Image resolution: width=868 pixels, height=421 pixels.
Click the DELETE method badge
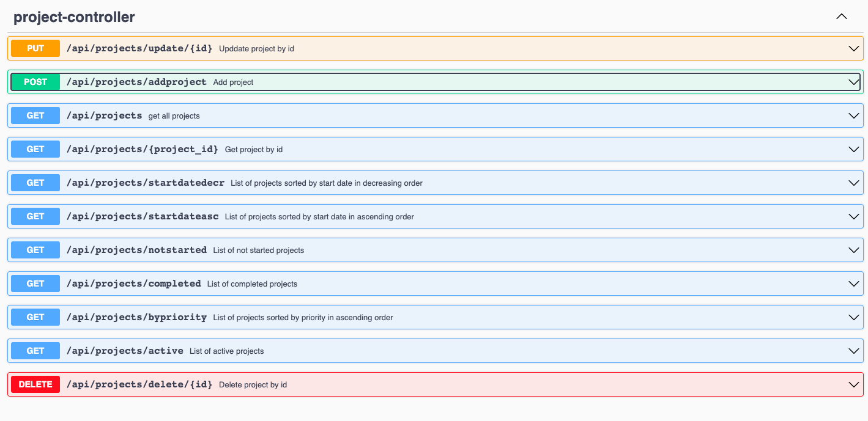35,384
